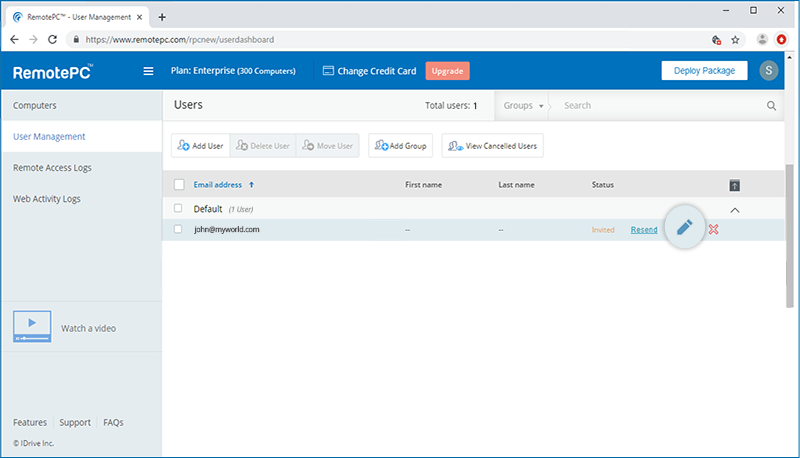
Task: Click the Last name column header
Action: [516, 185]
